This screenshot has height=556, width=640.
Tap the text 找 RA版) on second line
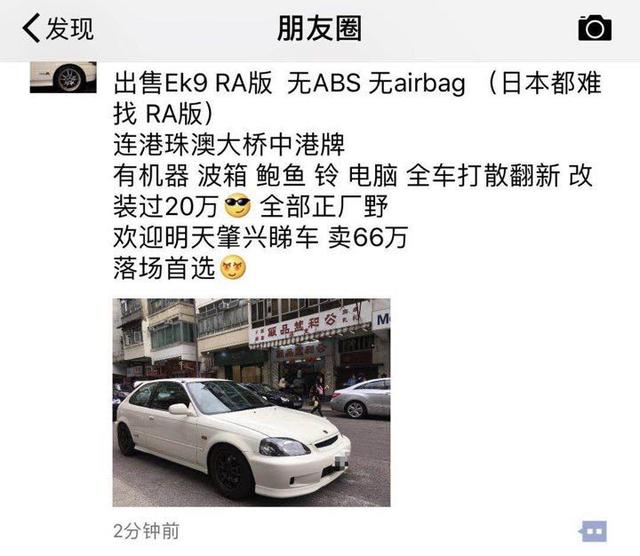point(163,113)
